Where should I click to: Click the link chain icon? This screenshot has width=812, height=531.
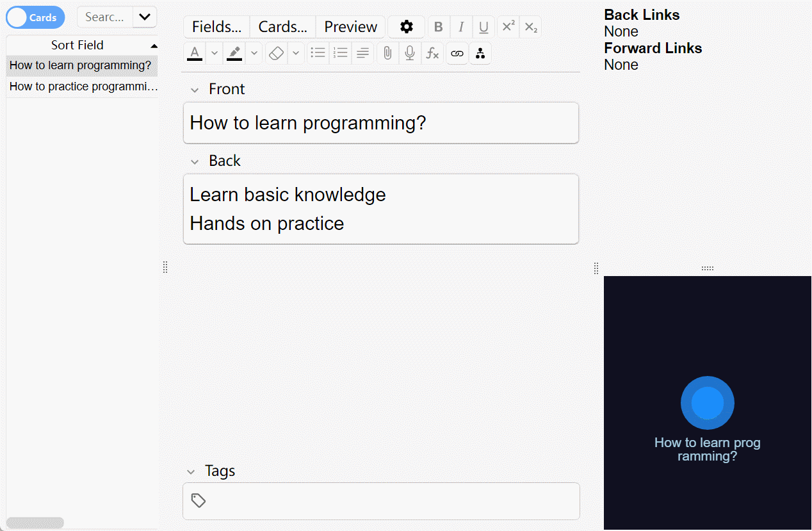[x=457, y=53]
